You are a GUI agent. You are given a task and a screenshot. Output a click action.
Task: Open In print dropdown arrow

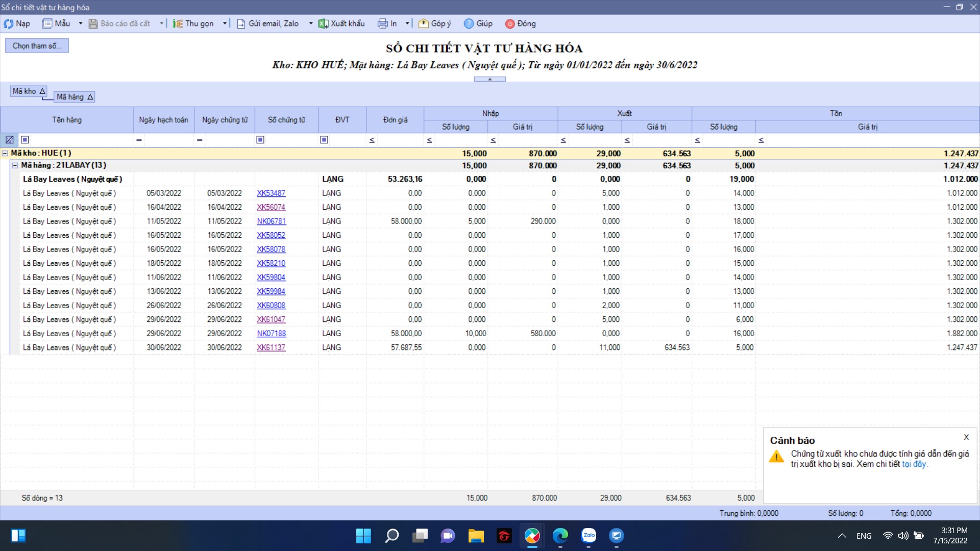[407, 23]
